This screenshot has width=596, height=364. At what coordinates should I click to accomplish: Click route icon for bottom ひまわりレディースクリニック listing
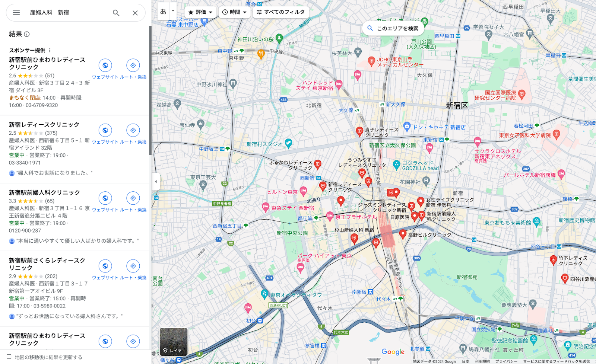click(x=133, y=341)
